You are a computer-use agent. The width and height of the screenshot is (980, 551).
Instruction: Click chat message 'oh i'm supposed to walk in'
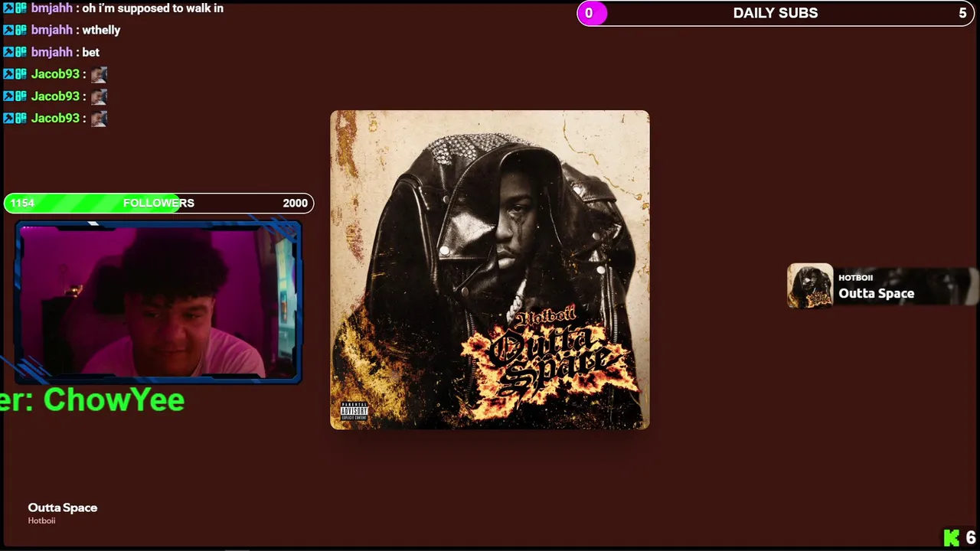153,8
